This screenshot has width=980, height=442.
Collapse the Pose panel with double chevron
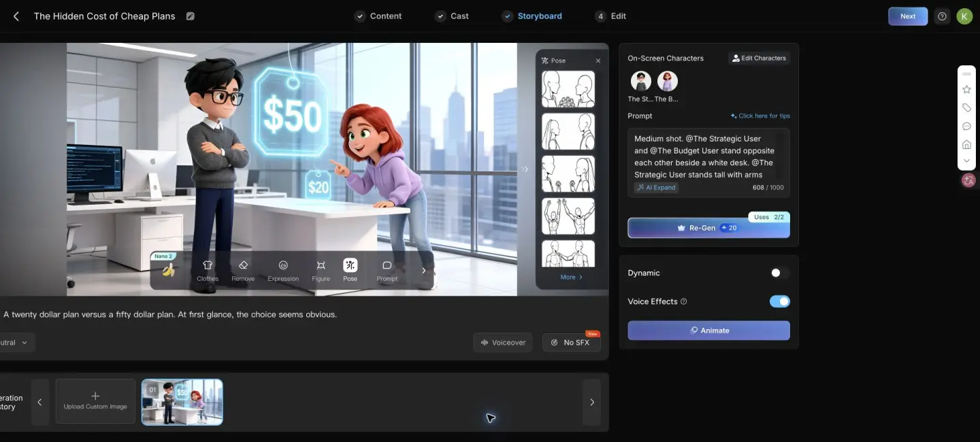(525, 169)
